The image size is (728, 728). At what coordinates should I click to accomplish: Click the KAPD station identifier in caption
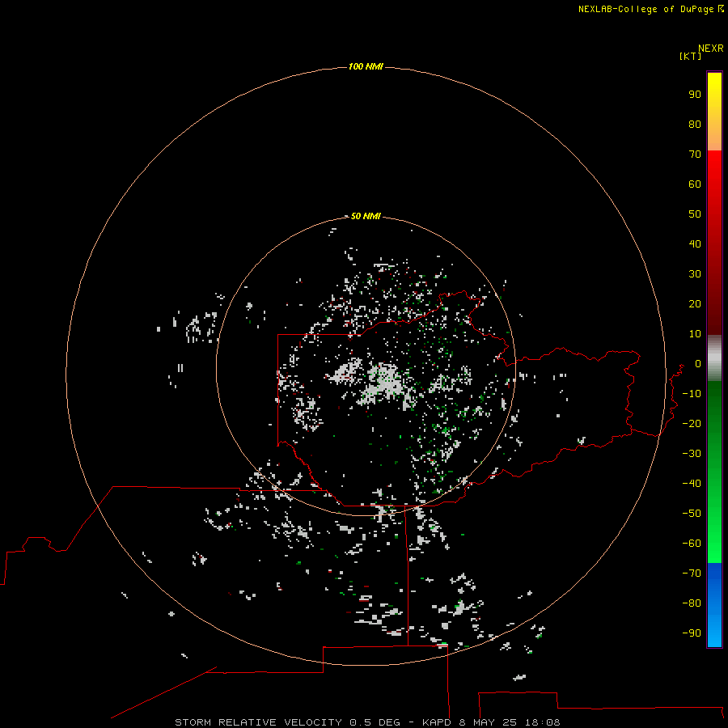(x=437, y=722)
